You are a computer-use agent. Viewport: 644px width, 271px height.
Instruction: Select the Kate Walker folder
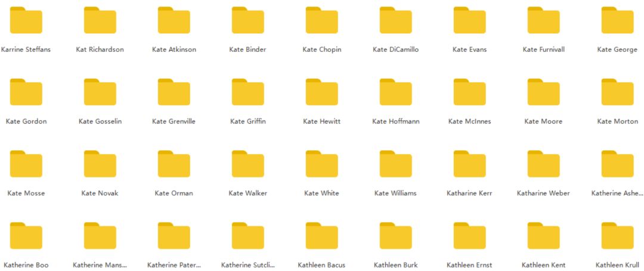pos(247,164)
